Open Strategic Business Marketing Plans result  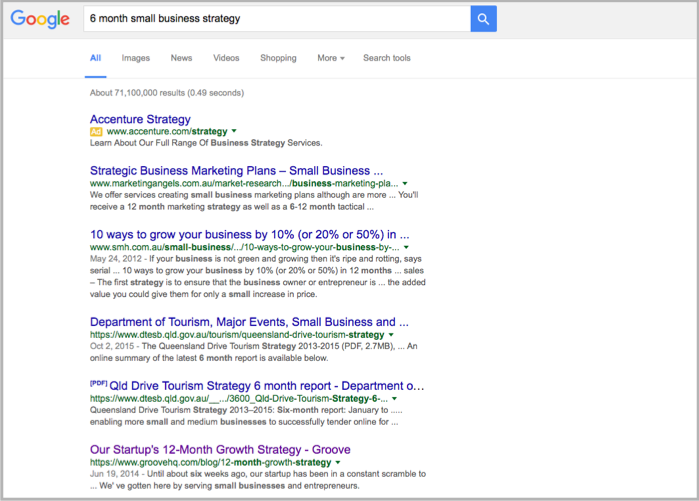[236, 171]
